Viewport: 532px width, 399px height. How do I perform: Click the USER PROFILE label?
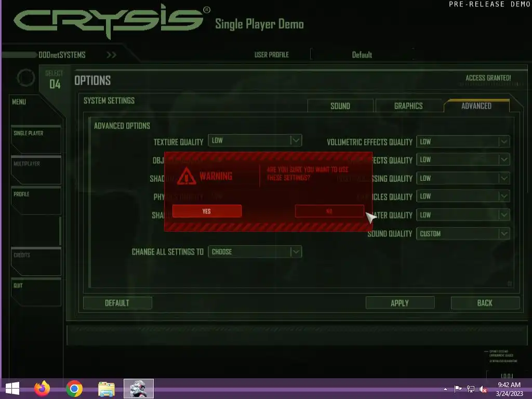[271, 55]
